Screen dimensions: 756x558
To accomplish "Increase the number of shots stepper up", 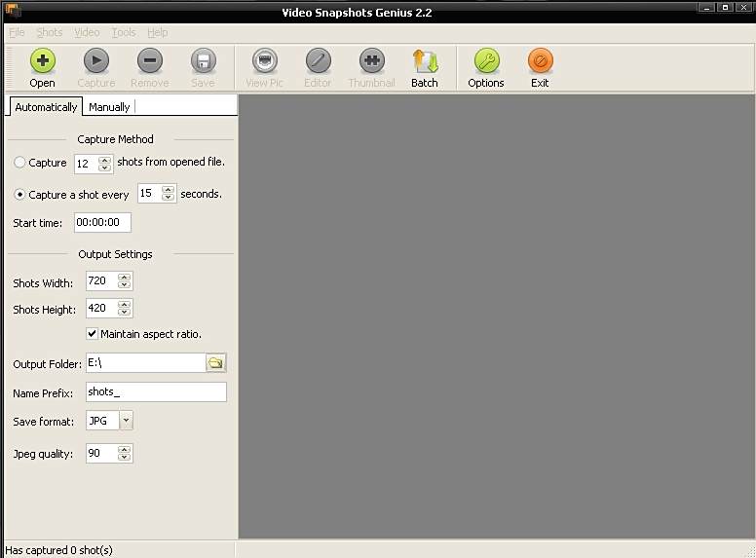I will (x=104, y=160).
